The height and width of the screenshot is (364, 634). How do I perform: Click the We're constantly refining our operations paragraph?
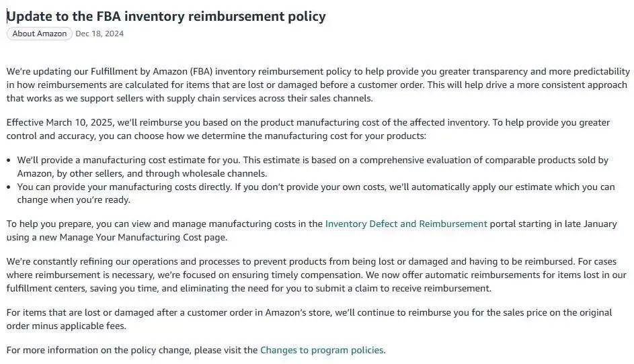point(316,275)
